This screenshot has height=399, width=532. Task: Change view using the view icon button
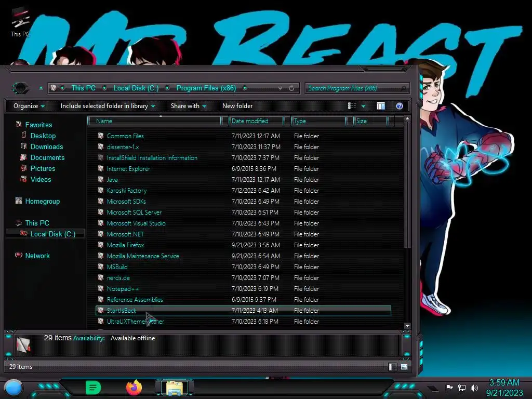click(x=352, y=106)
